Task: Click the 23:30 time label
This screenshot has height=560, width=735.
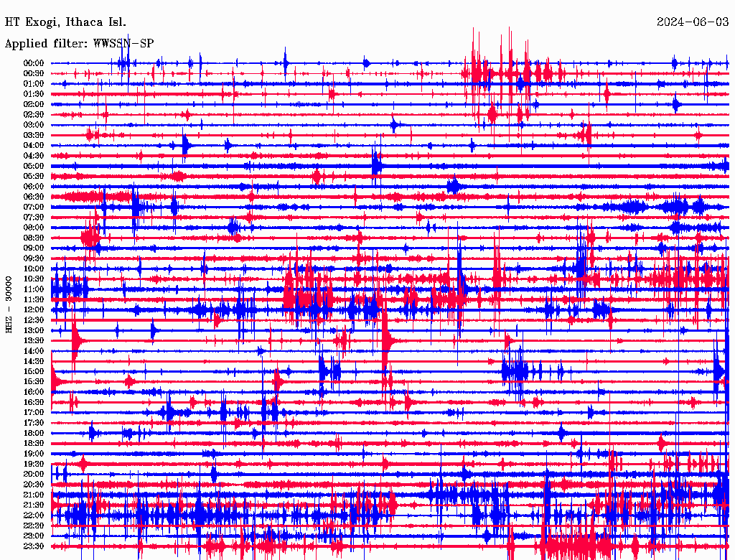Action: click(x=34, y=546)
